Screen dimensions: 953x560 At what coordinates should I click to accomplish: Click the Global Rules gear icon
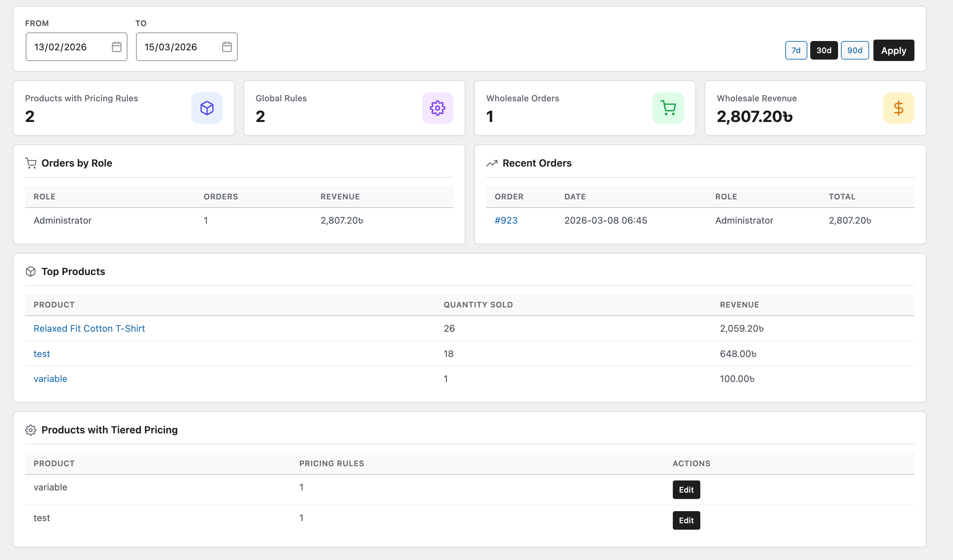(437, 108)
